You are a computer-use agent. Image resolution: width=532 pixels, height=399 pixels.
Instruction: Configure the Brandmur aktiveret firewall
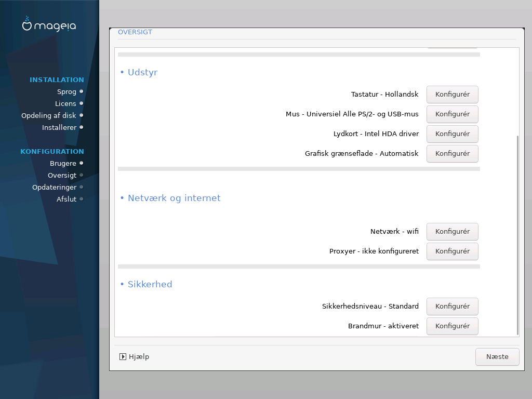pyautogui.click(x=453, y=326)
